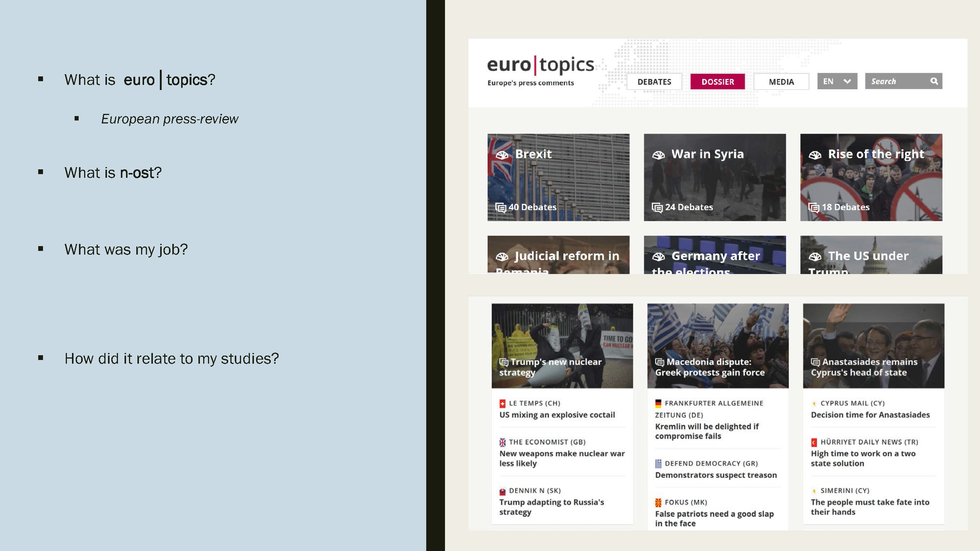Open Anastasiades remains Cyprus's head debate

point(873,346)
